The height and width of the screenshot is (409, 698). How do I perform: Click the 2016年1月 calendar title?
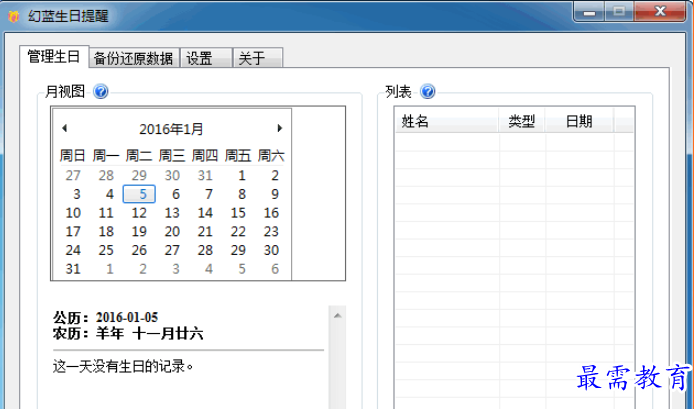171,129
